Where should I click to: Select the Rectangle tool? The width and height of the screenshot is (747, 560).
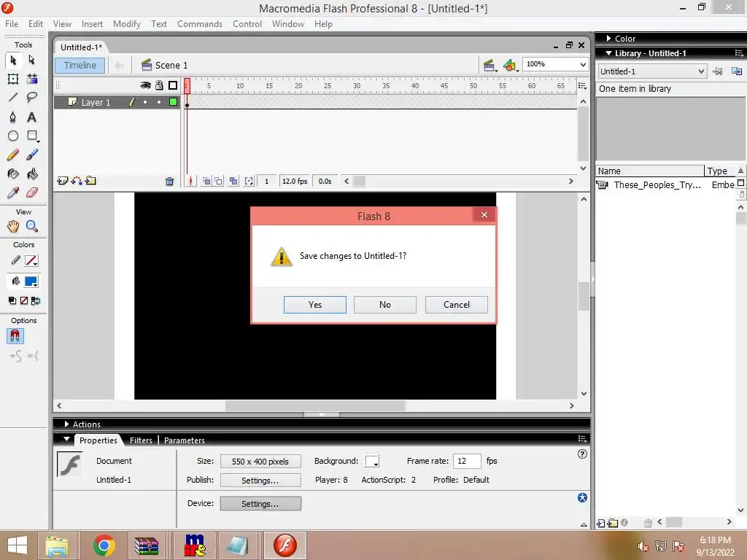[32, 136]
